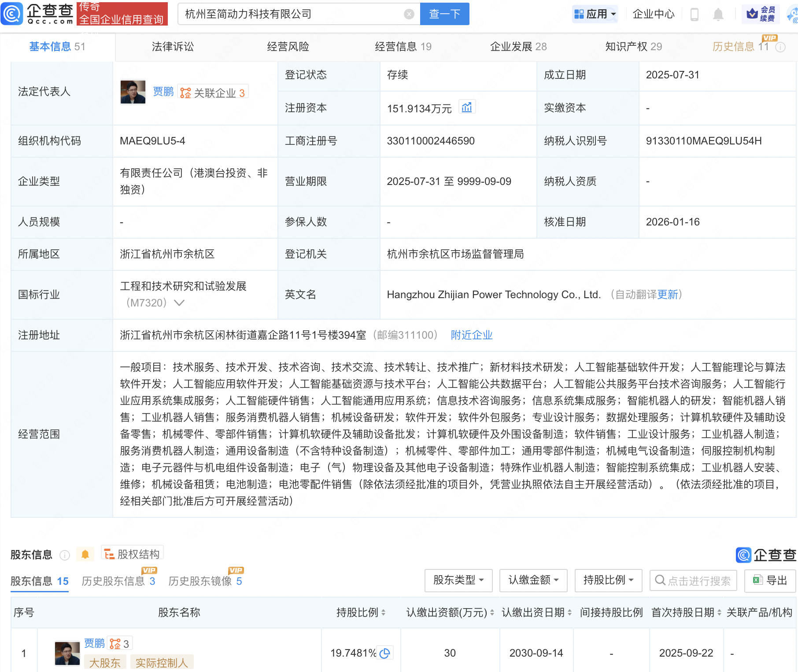
Task: Sort by 持股比例 column
Action: [x=383, y=613]
